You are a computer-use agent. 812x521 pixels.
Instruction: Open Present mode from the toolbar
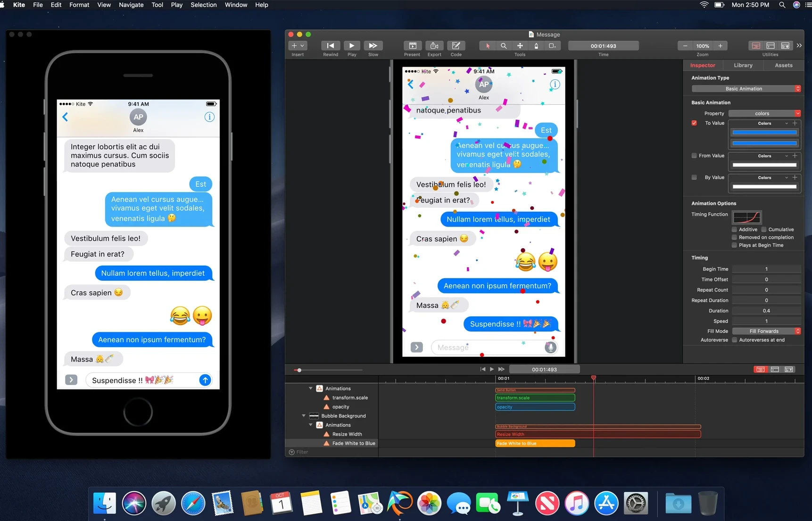pyautogui.click(x=412, y=46)
